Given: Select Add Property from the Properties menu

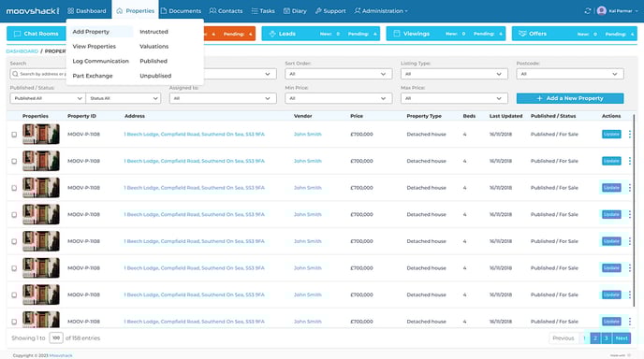Looking at the screenshot, I should click(x=91, y=32).
